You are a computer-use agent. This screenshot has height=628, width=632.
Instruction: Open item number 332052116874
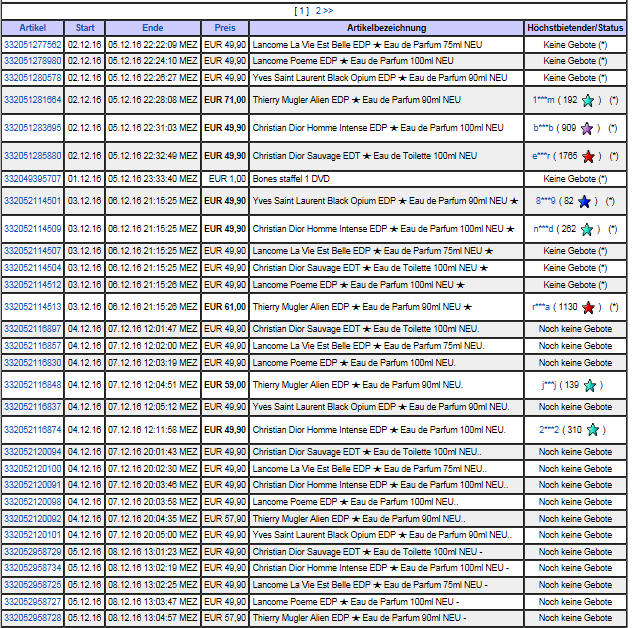33,430
